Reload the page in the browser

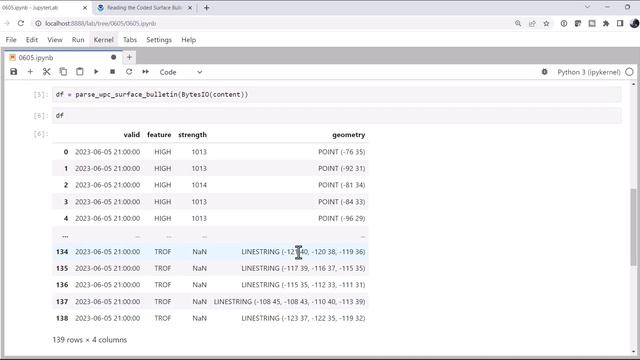(x=21, y=24)
